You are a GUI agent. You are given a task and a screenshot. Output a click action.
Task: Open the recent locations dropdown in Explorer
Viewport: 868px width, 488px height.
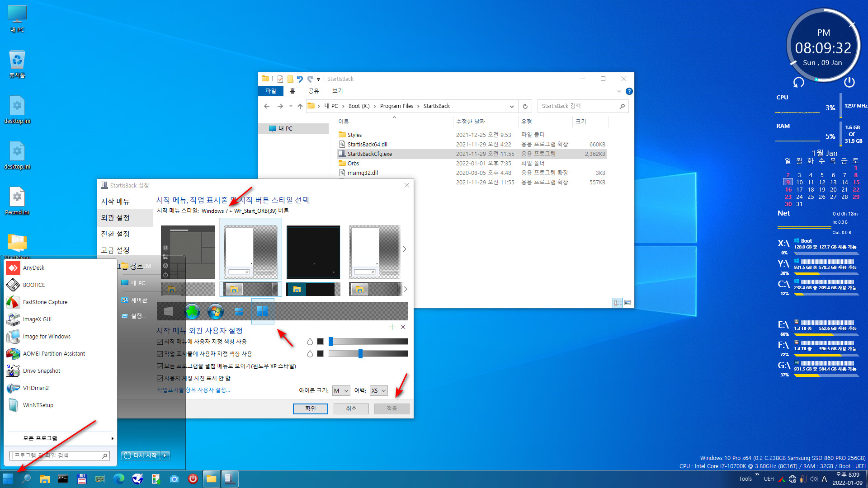(x=291, y=106)
